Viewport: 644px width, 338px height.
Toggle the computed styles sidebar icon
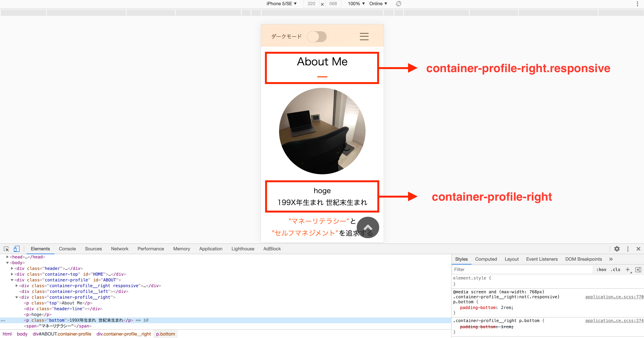[x=638, y=270]
